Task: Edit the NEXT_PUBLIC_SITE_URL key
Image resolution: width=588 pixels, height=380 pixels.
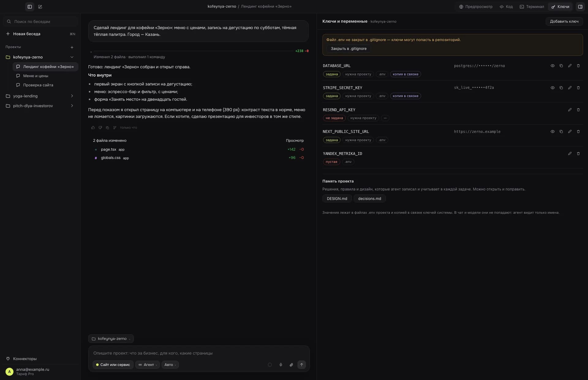Action: (x=570, y=132)
